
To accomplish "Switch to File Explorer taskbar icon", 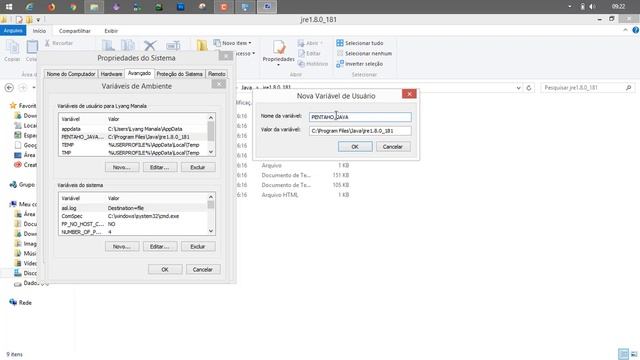I will (94, 7).
